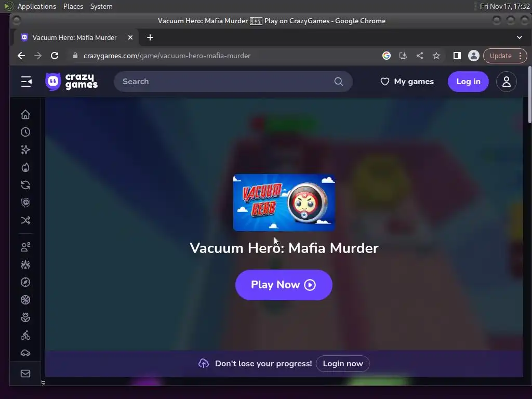Go back in Chrome
Viewport: 532px width, 399px height.
[21, 56]
